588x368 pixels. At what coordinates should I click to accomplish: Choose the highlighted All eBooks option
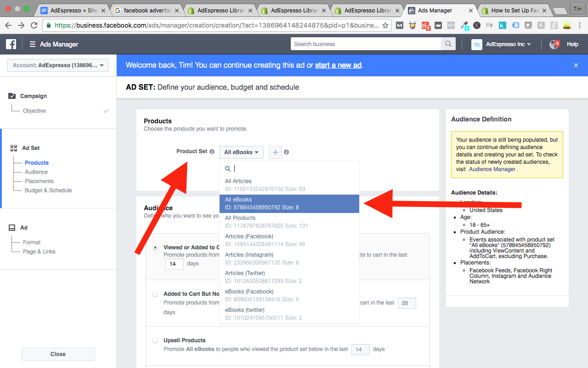click(289, 203)
